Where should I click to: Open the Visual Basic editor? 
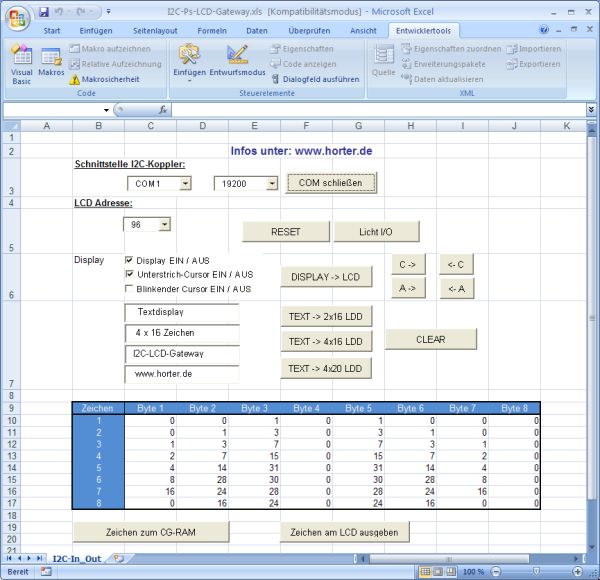[x=21, y=63]
